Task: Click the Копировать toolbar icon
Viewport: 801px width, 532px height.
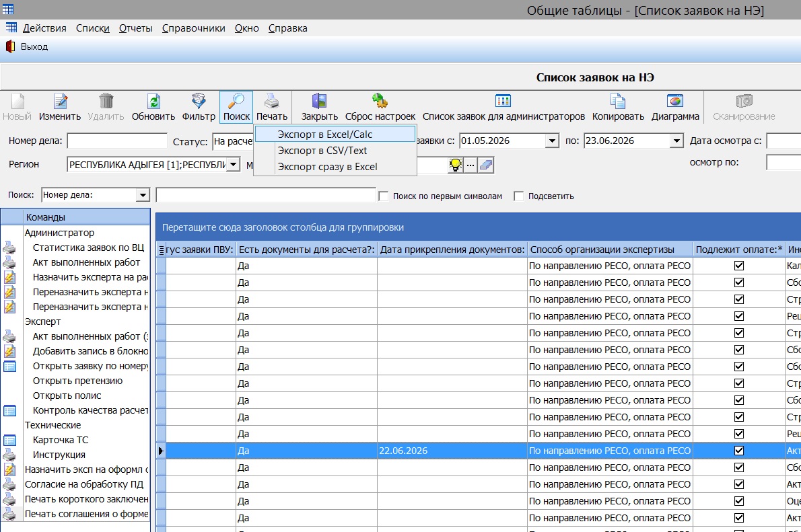Action: (618, 107)
